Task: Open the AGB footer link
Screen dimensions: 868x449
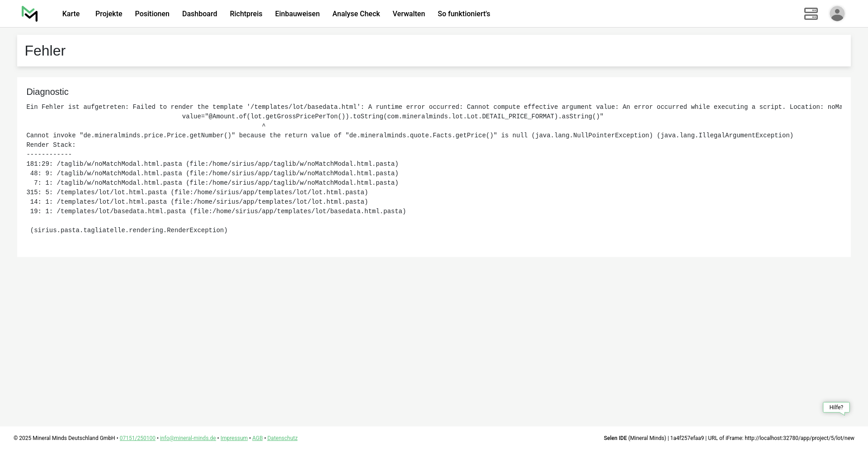Action: click(257, 438)
